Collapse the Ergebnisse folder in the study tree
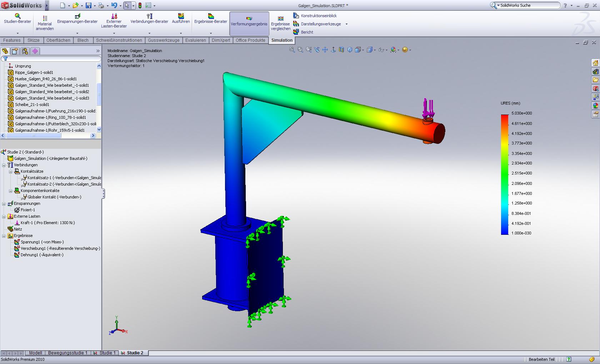Screen dimensions: 600x364 [x=4, y=236]
